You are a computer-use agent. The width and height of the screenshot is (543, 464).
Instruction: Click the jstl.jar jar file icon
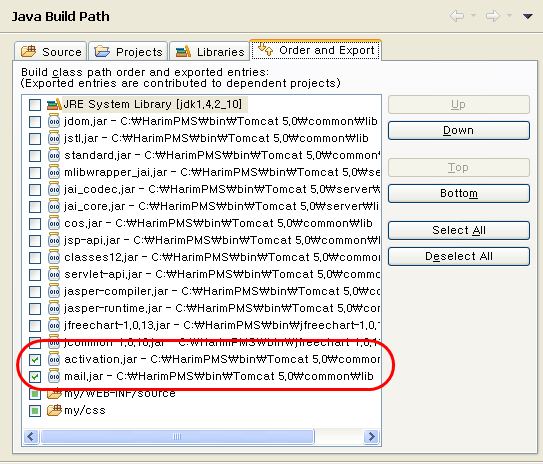54,138
